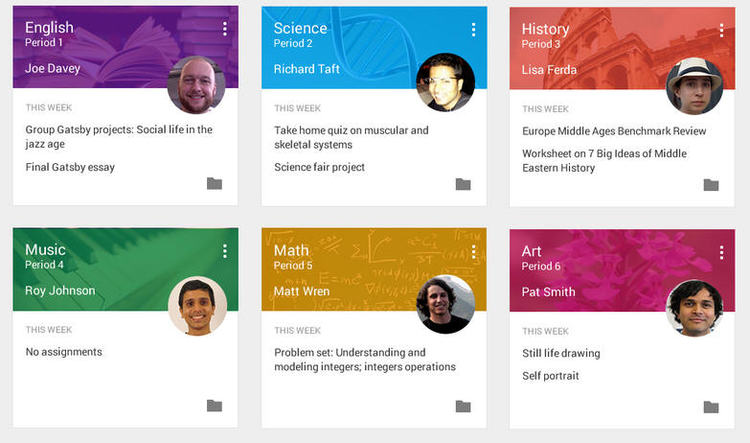Click Joe Davey's profile photo
750x443 pixels.
pyautogui.click(x=196, y=84)
